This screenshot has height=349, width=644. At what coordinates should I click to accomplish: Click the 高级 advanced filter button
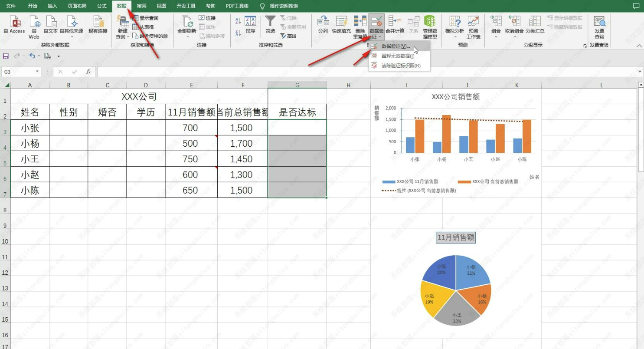(288, 36)
